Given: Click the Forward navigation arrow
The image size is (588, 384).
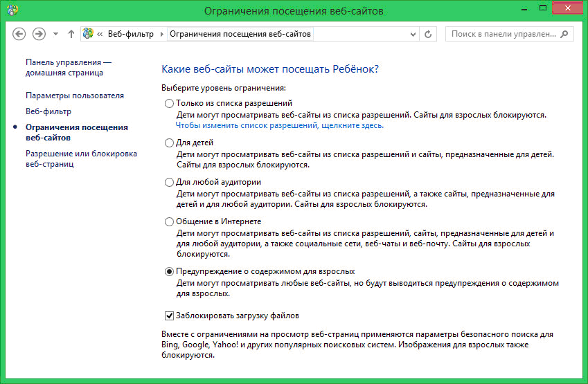Looking at the screenshot, I should tap(39, 34).
